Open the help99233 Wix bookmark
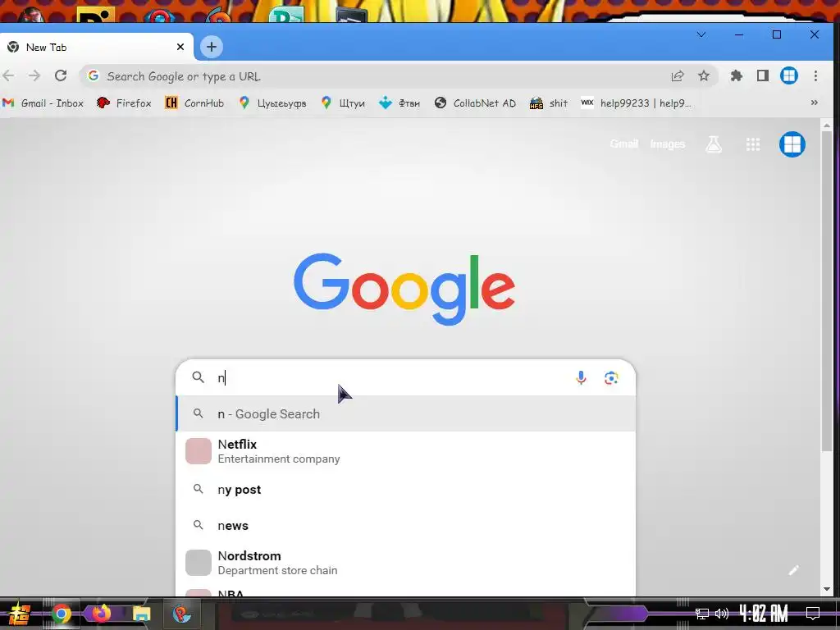The height and width of the screenshot is (630, 840). click(x=637, y=103)
